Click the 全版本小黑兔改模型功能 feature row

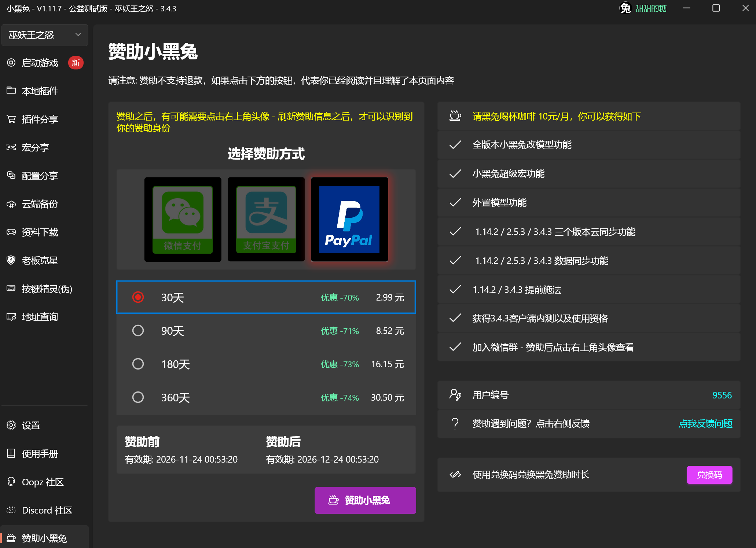[x=589, y=145]
